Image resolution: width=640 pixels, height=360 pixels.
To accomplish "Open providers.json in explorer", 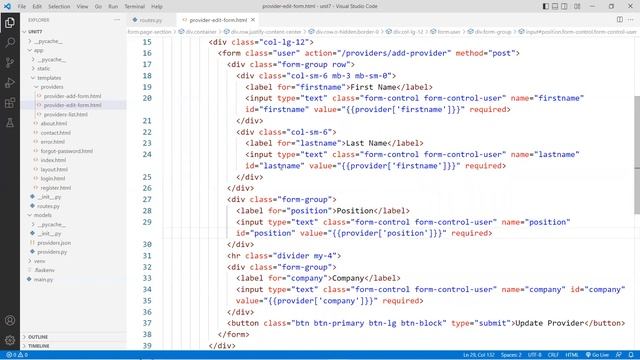I will point(54,243).
